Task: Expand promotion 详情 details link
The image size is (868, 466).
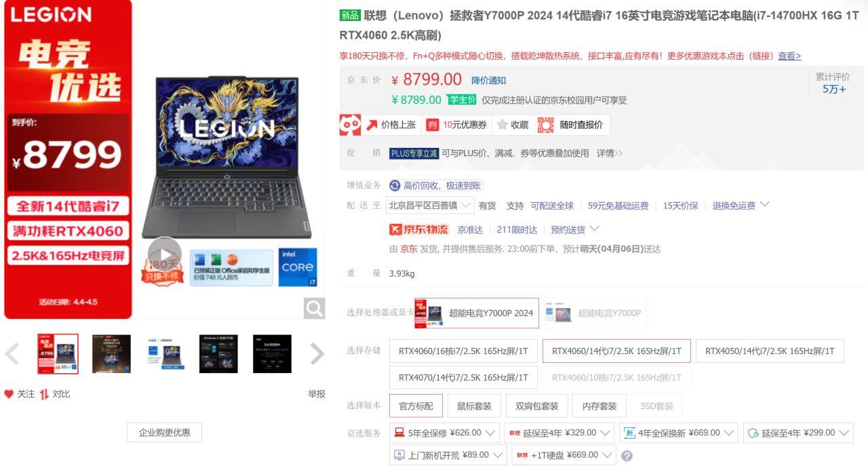Action: [x=609, y=153]
